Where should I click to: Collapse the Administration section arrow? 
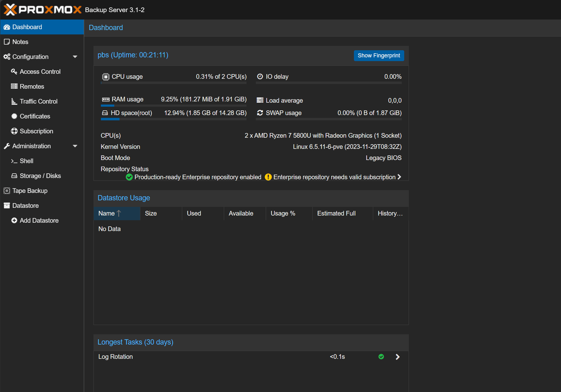click(x=75, y=146)
